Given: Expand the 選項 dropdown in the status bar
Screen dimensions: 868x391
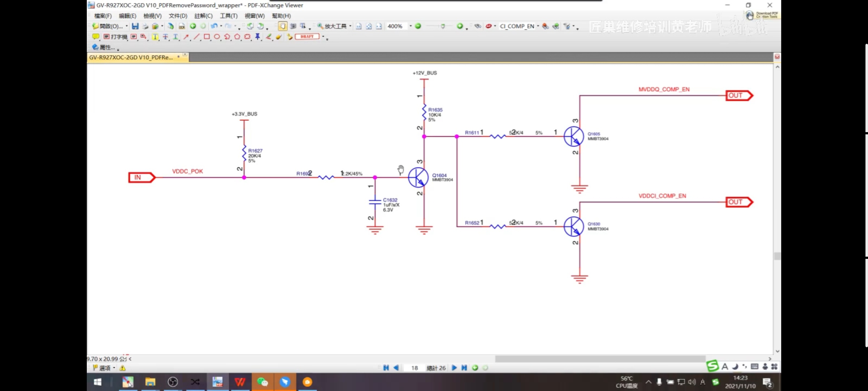Looking at the screenshot, I should [x=114, y=368].
